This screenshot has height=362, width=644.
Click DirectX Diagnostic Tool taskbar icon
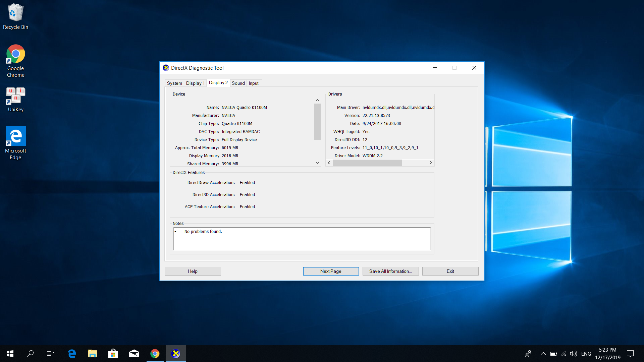coord(176,354)
